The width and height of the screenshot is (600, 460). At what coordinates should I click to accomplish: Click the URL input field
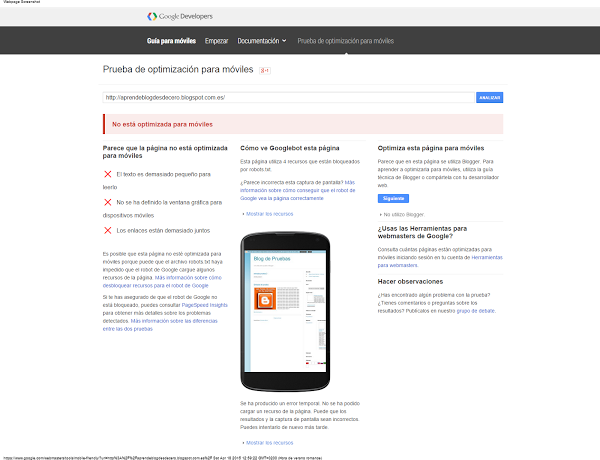pyautogui.click(x=289, y=98)
